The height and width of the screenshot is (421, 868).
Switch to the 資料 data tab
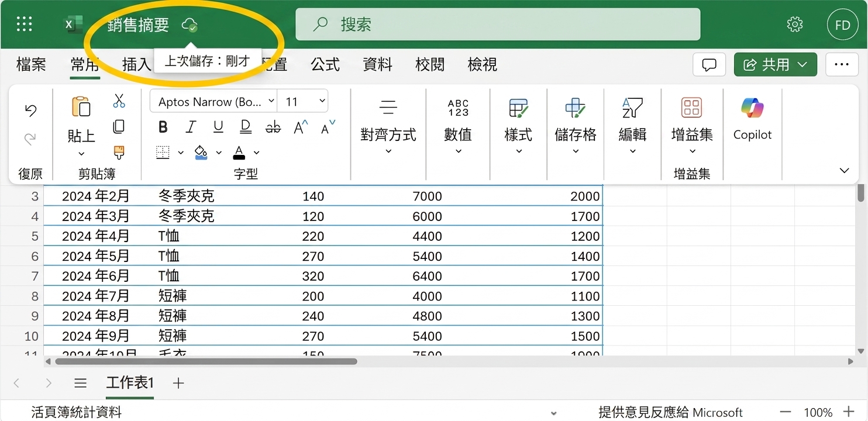coord(378,64)
